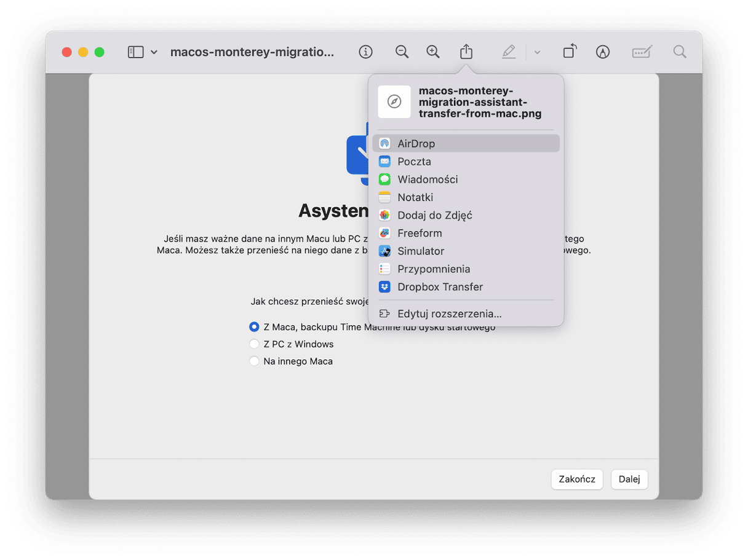Open the form filling toolbar icon

point(642,52)
